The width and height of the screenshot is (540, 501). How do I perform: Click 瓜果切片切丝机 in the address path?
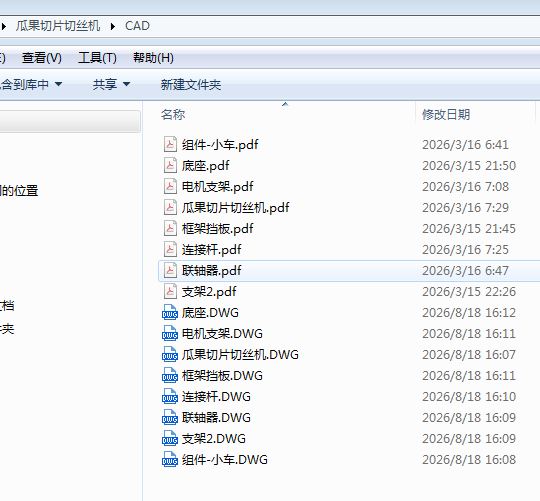(x=58, y=26)
